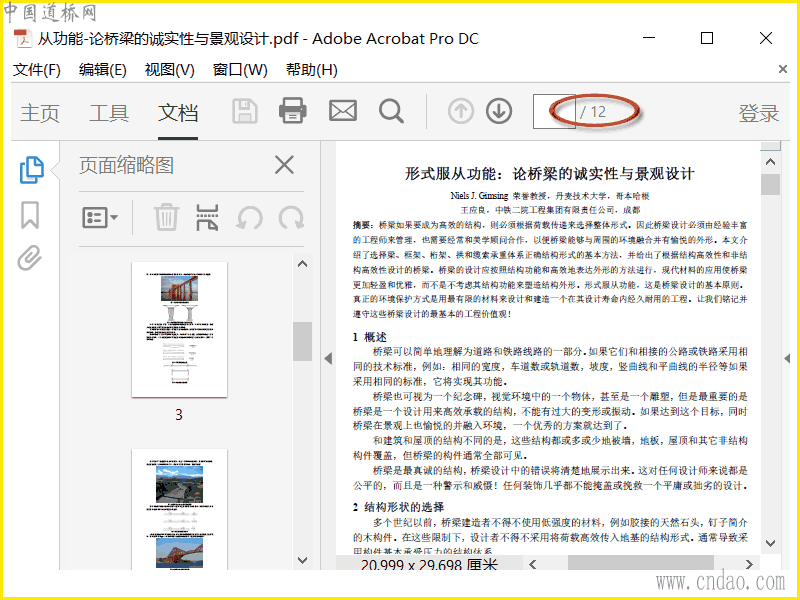Send file by email with envelope icon

click(342, 111)
